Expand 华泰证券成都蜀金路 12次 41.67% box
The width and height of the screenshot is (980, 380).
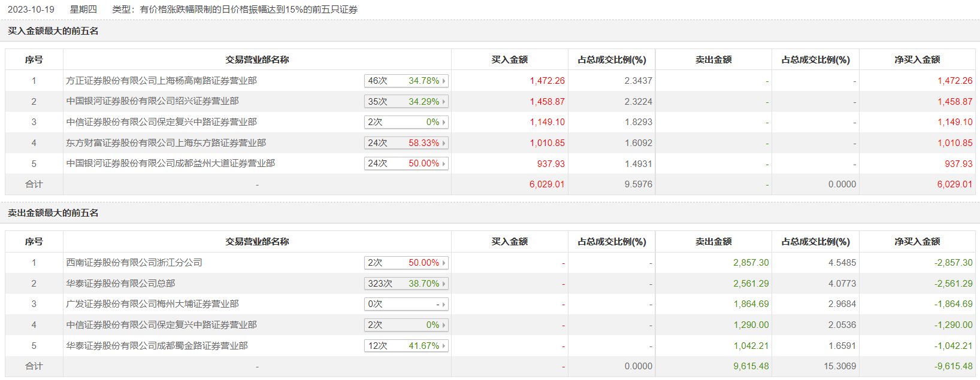[x=406, y=346]
